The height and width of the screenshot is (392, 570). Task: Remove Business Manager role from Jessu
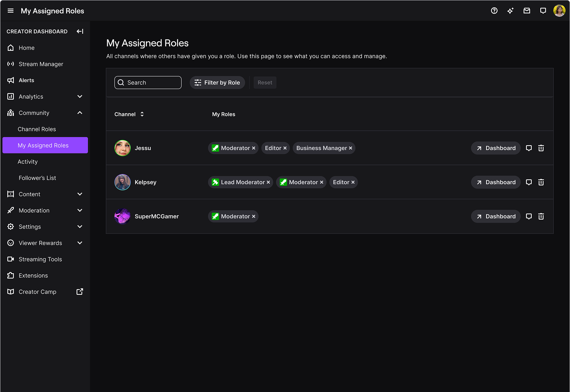coord(351,148)
